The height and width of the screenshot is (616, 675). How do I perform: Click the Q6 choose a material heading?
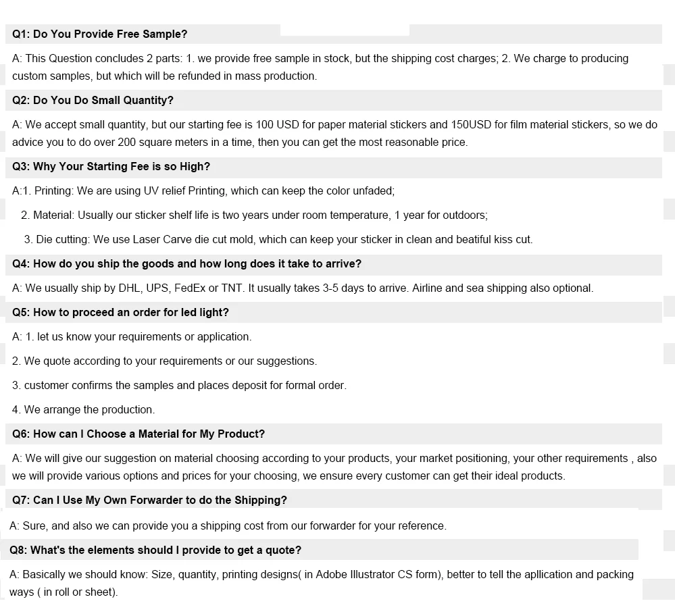(139, 434)
